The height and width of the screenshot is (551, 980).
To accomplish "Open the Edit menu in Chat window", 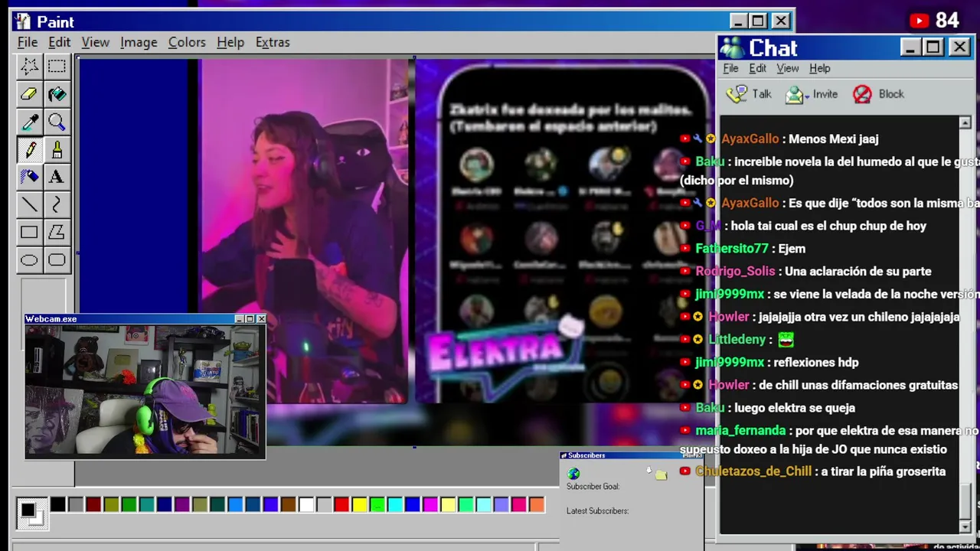I will pyautogui.click(x=757, y=68).
